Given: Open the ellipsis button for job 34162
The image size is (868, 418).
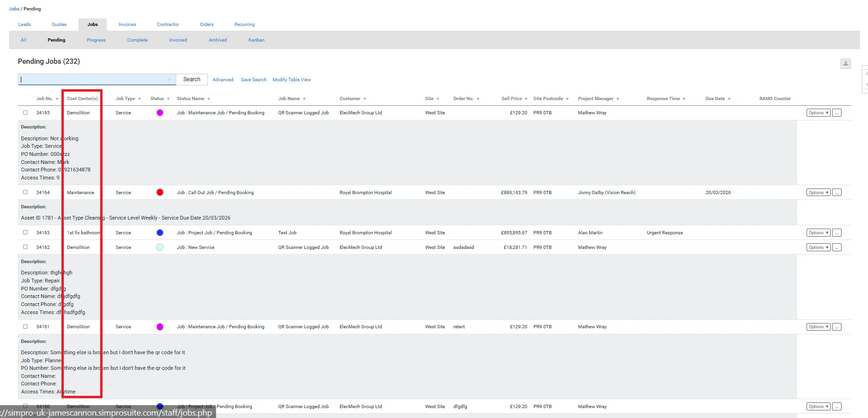Looking at the screenshot, I should point(837,247).
